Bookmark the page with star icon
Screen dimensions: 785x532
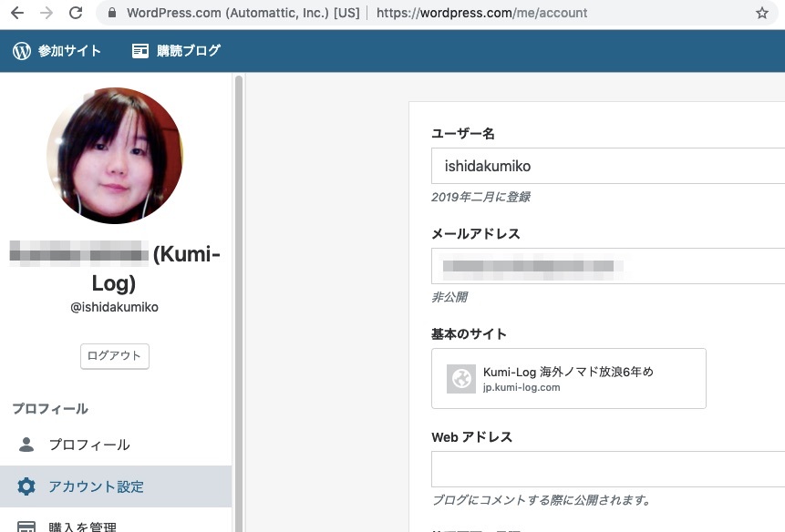762,13
